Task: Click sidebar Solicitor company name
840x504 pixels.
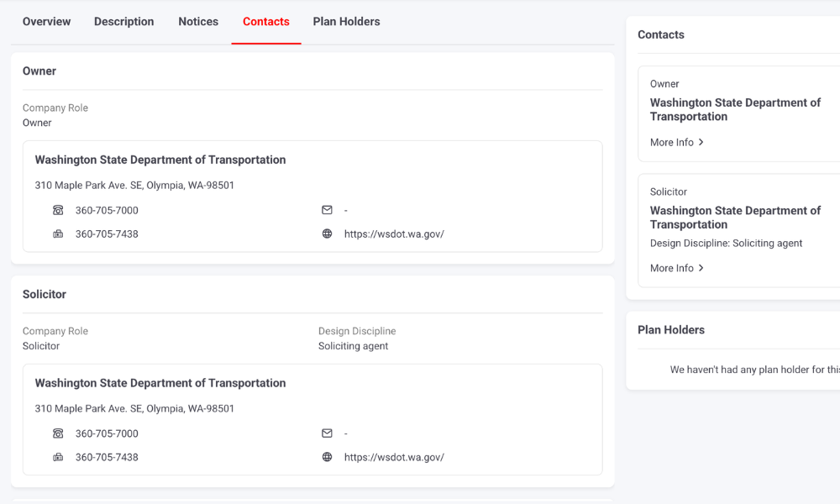Action: coord(735,218)
